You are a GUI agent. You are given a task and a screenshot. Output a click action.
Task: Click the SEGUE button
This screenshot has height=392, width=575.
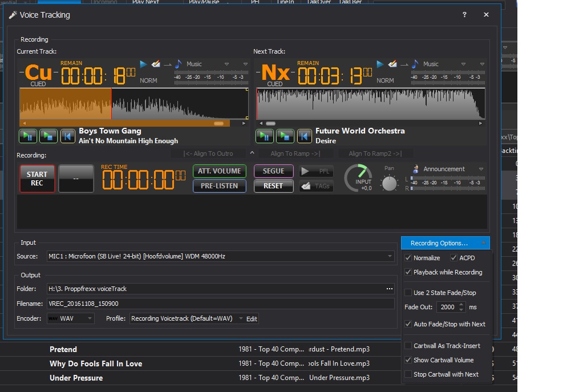274,171
